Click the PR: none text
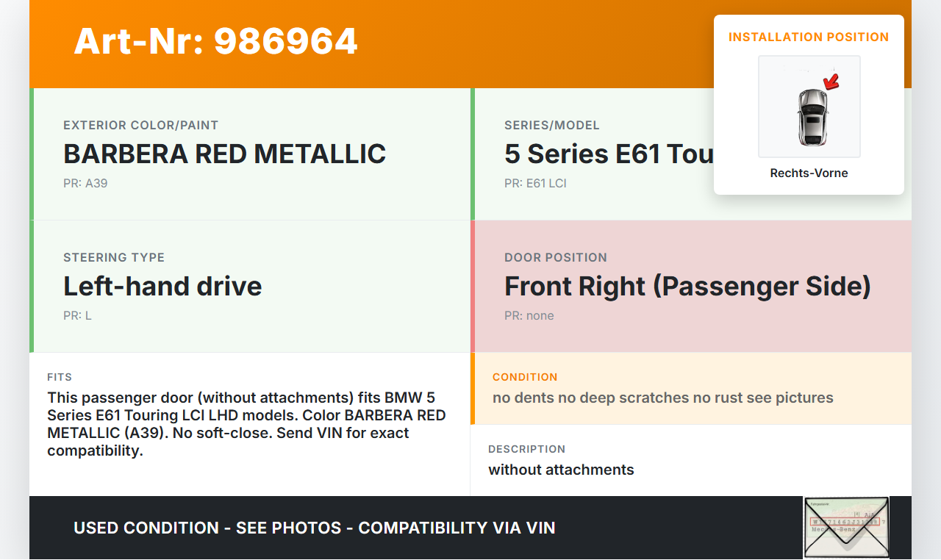Image resolution: width=941 pixels, height=560 pixels. (529, 315)
